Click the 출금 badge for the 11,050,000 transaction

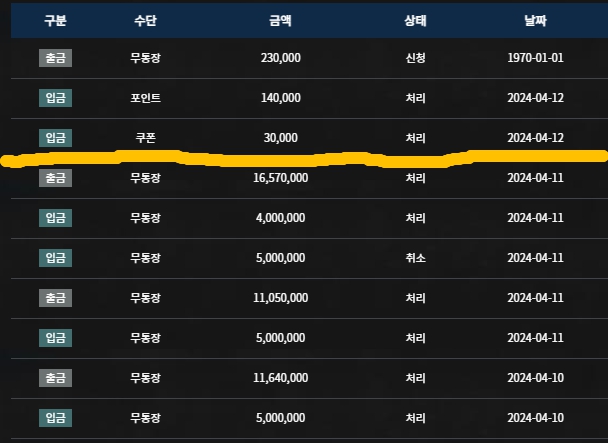(x=55, y=298)
